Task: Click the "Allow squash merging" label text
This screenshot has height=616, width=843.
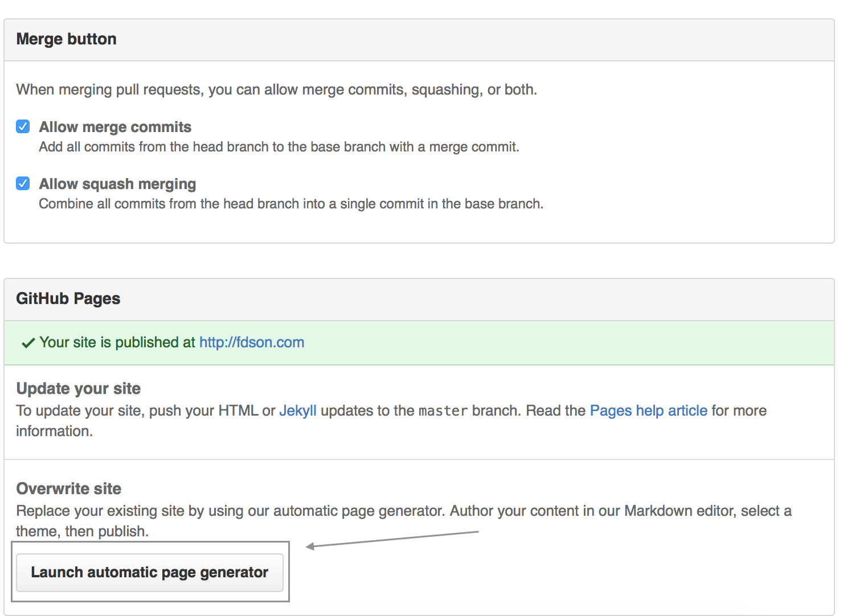Action: [117, 184]
